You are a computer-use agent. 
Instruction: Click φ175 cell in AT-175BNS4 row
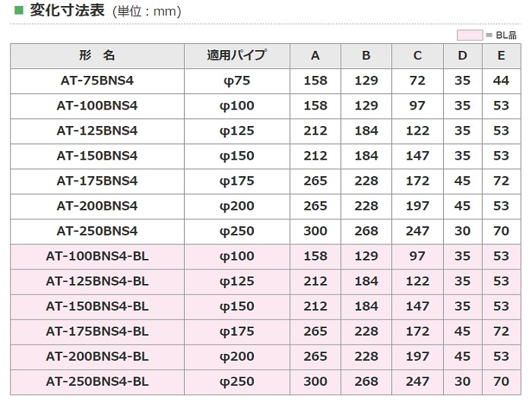pos(237,181)
